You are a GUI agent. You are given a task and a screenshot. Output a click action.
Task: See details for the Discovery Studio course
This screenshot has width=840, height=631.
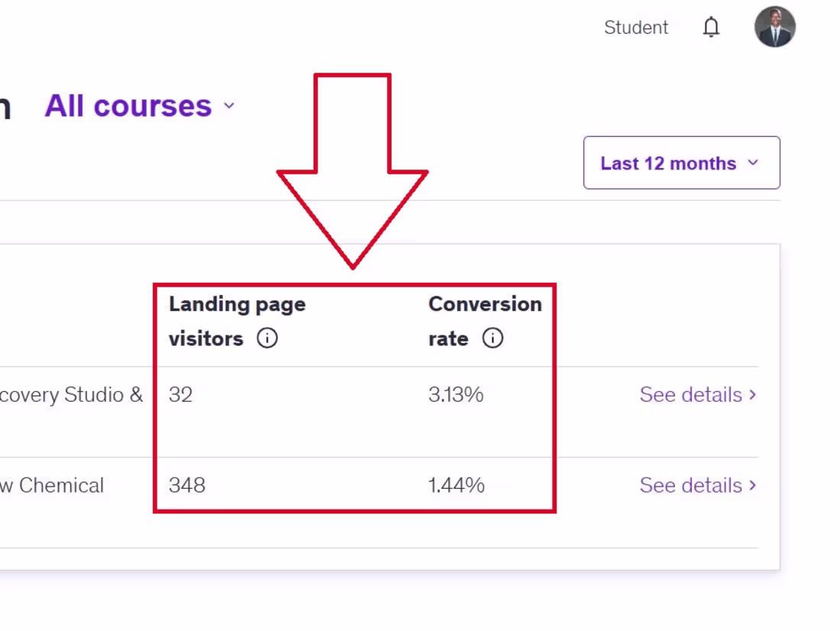[691, 395]
